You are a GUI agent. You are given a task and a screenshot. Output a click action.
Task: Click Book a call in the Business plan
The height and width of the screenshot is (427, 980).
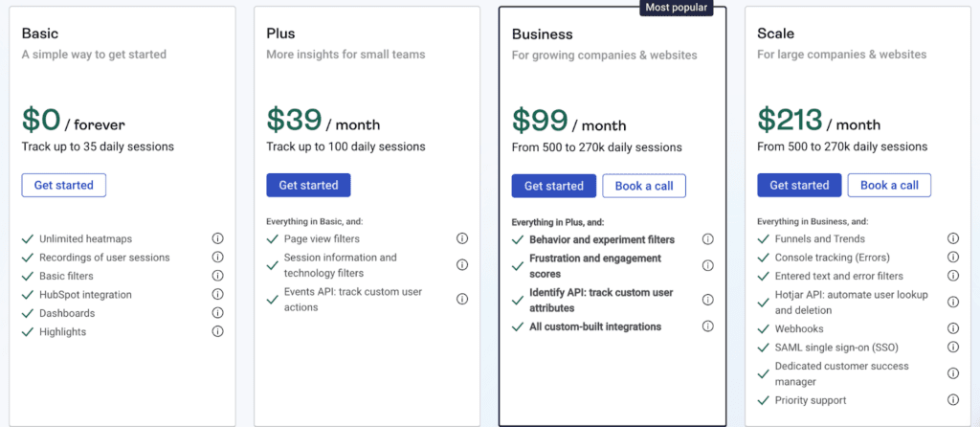click(x=644, y=186)
